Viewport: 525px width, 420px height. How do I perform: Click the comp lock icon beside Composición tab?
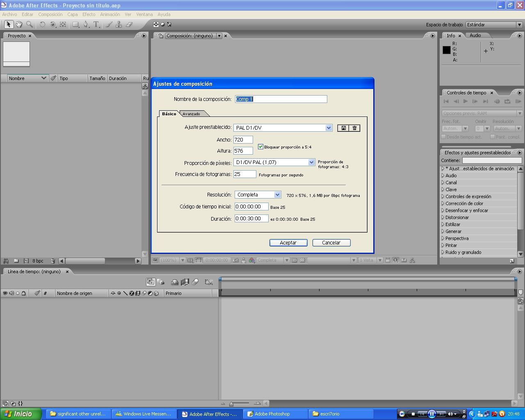[x=161, y=36]
